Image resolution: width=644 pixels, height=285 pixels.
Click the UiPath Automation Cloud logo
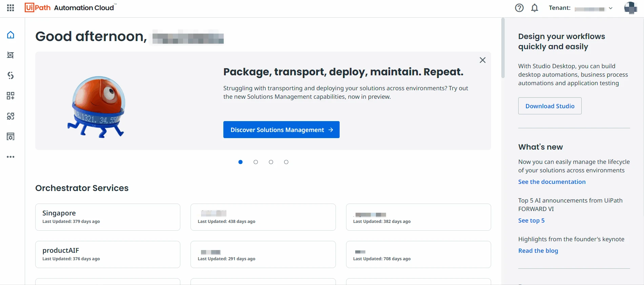point(70,7)
